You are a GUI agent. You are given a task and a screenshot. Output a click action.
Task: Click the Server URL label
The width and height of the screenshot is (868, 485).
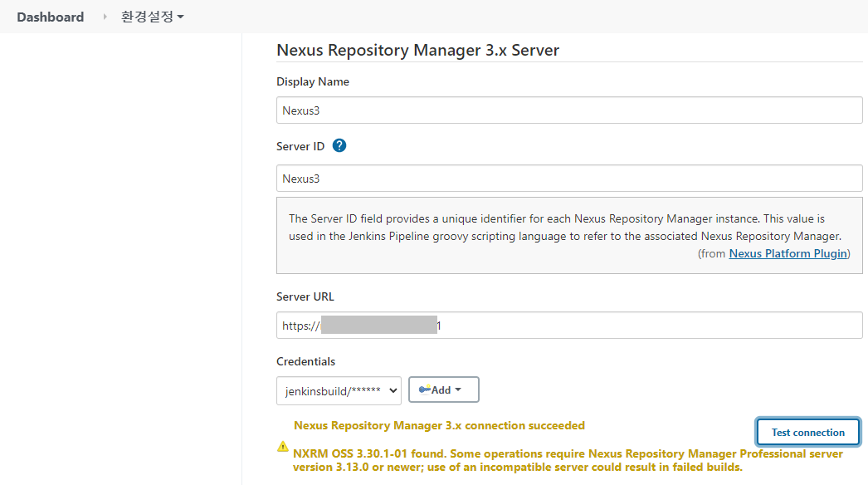305,296
